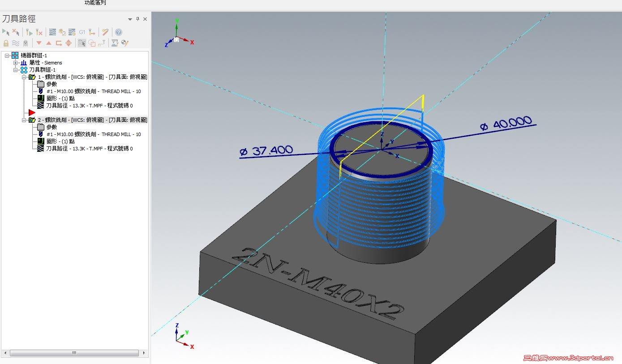The width and height of the screenshot is (622, 364).
Task: Collapse the 刀具群組-1 tree node
Action: [x=16, y=70]
